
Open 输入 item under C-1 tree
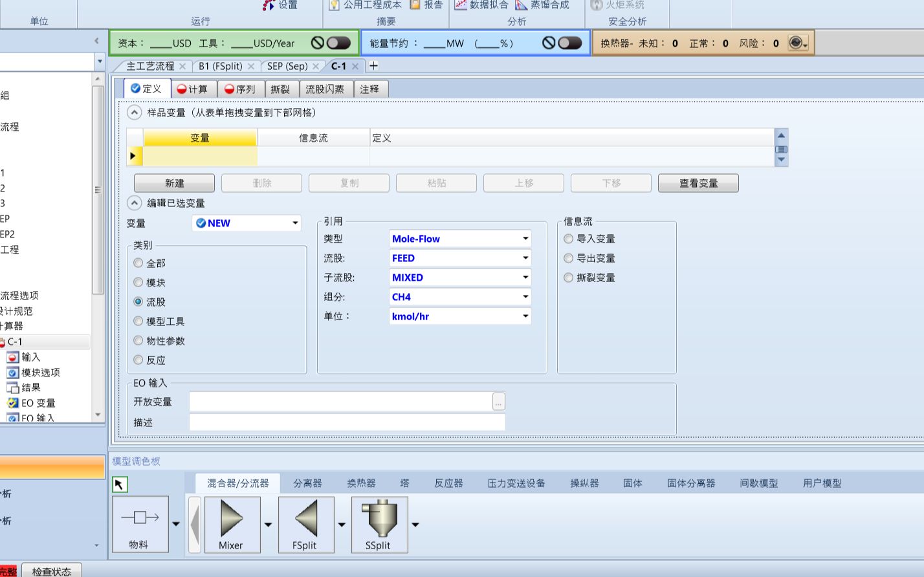point(24,357)
